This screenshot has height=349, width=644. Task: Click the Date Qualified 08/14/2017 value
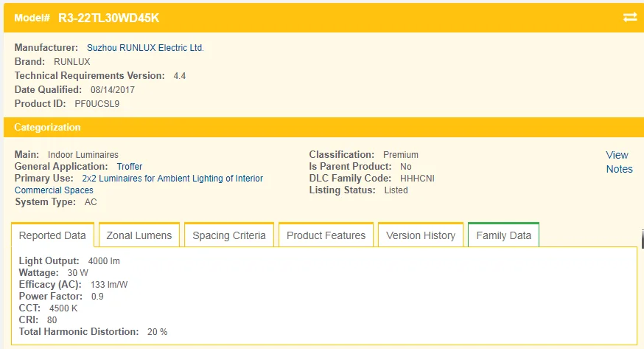(113, 90)
